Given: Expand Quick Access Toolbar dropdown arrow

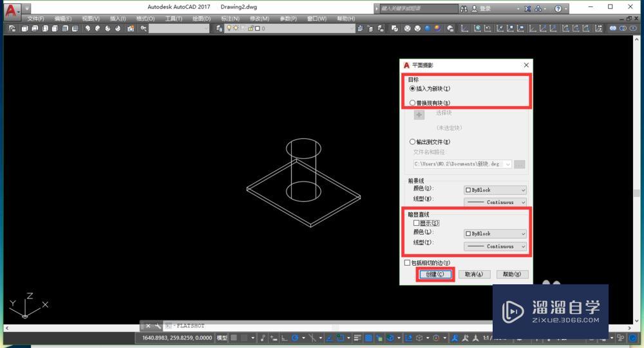Looking at the screenshot, I should 27,8.
